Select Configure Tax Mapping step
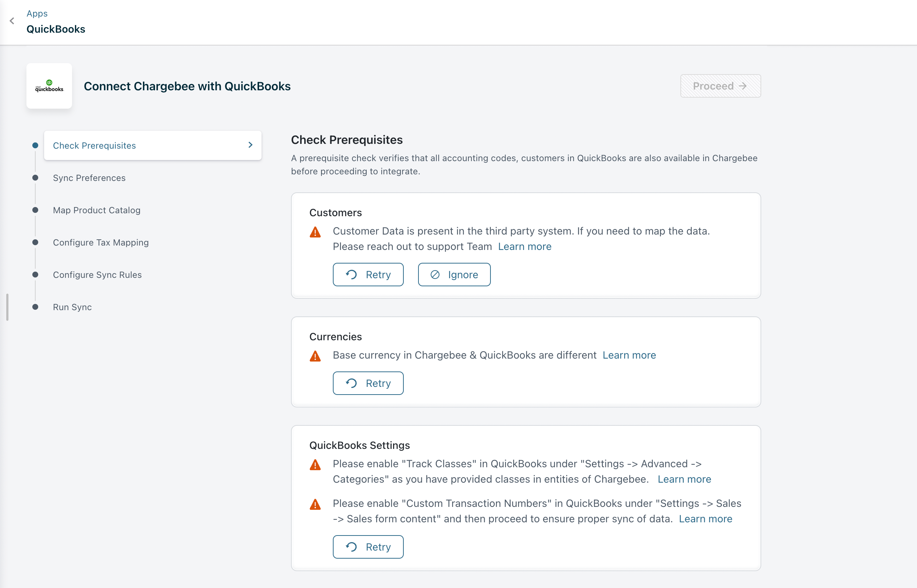The height and width of the screenshot is (588, 917). pyautogui.click(x=101, y=243)
